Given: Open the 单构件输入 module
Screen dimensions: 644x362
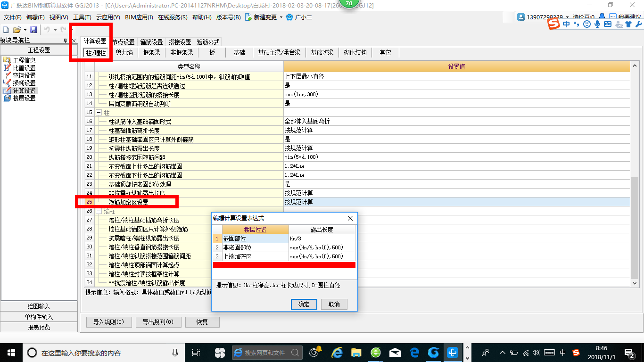Looking at the screenshot, I should tap(39, 317).
